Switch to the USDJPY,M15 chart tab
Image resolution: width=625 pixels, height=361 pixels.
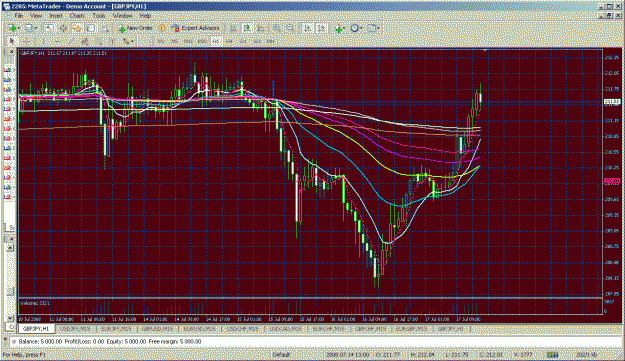click(x=76, y=329)
